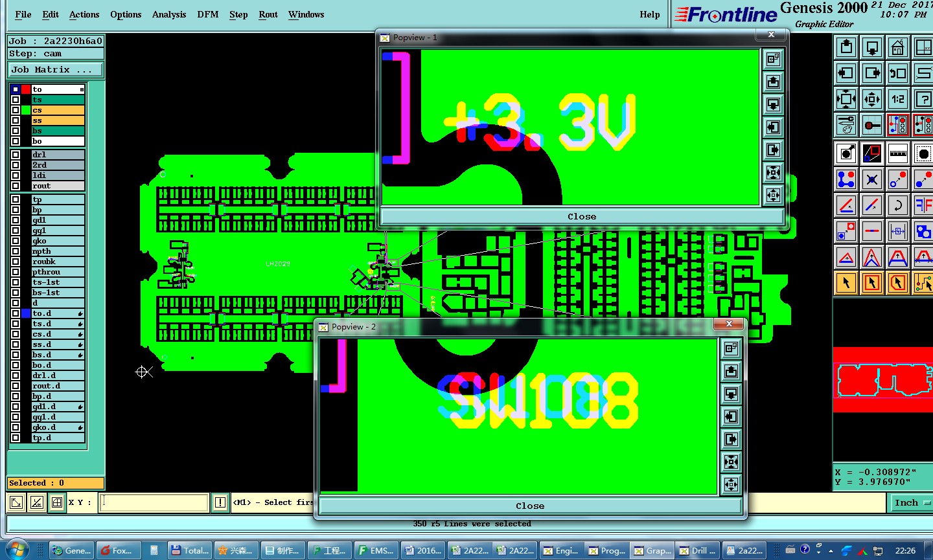The image size is (933, 560).
Task: Open the wrench and palette settings icon
Action: [846, 125]
